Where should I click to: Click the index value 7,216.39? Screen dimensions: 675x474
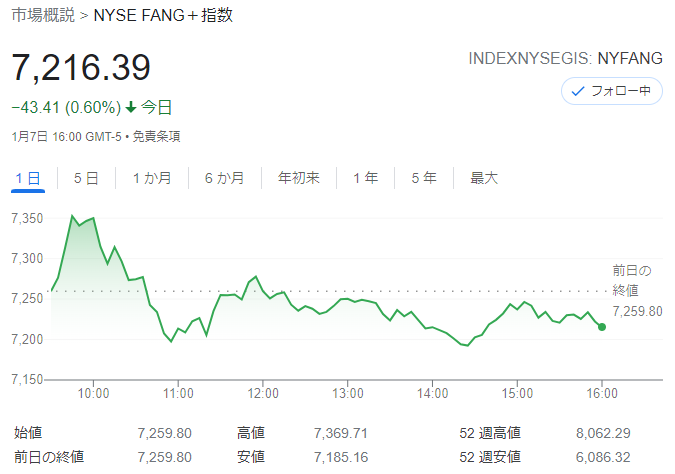(81, 67)
